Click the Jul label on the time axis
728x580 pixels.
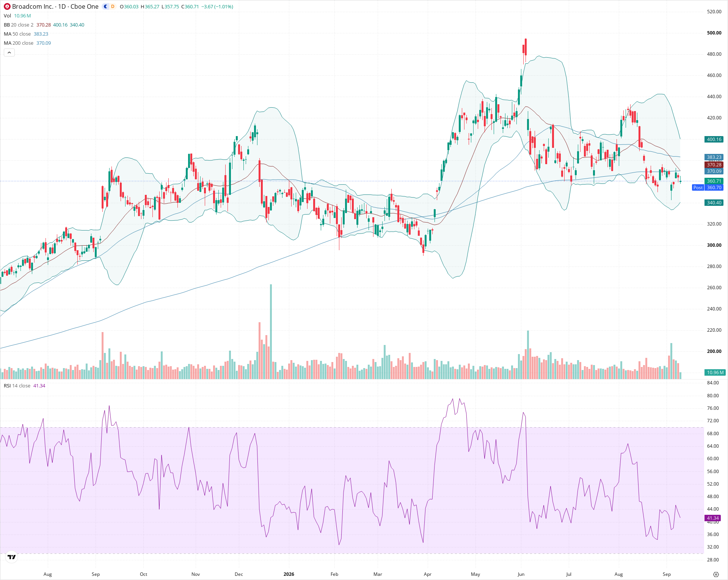(x=569, y=574)
